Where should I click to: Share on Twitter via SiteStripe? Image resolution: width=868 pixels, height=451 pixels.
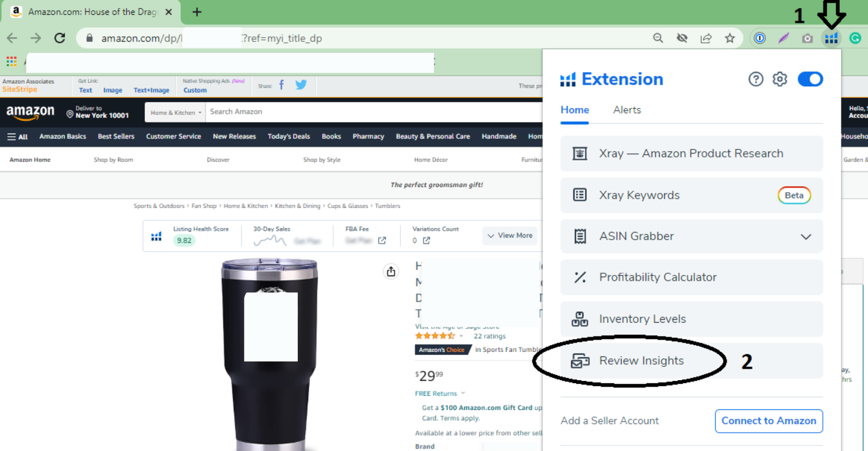(x=301, y=85)
